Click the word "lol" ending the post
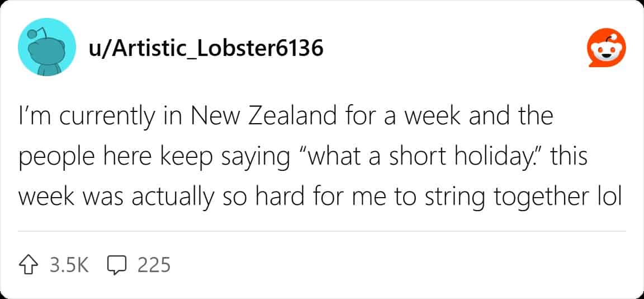The image size is (644, 299). 609,197
